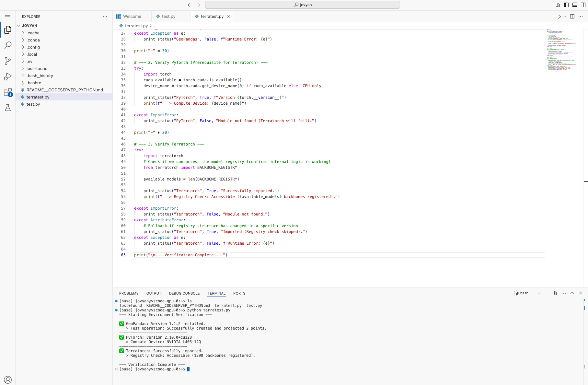Screen dimensions: 588x385
Task: Switch to the DEBUG CONSOLE tab
Action: [184, 293]
